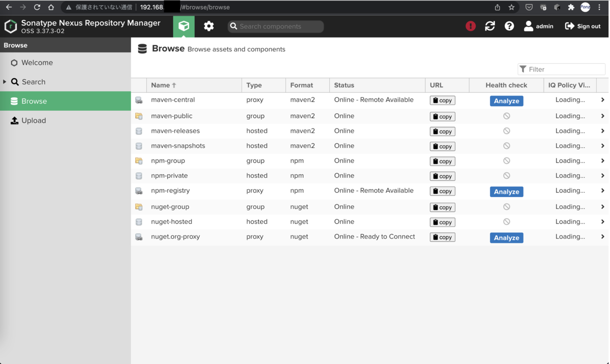Open browser extensions puzzle icon
This screenshot has width=610, height=364.
(571, 7)
